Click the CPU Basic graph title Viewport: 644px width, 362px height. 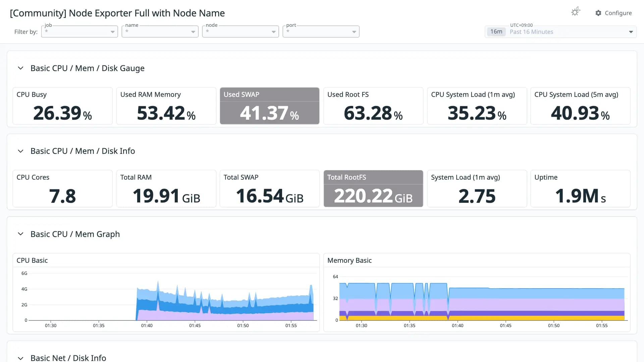pos(32,260)
